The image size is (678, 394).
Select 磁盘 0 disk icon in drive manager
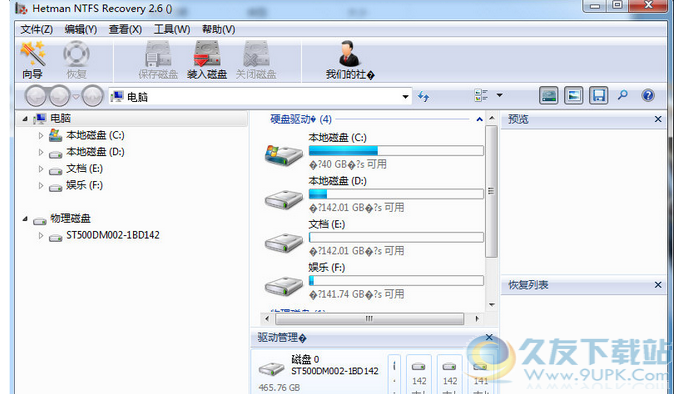tap(272, 369)
